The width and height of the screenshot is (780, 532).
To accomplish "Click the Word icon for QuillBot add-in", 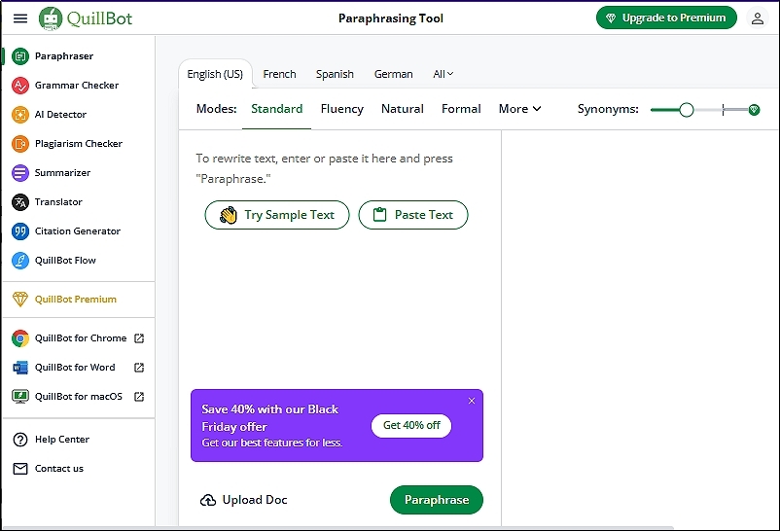I will click(x=20, y=368).
